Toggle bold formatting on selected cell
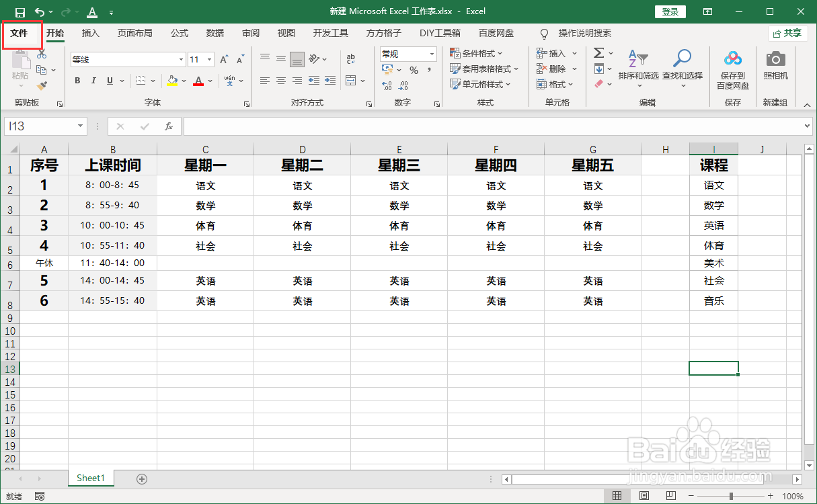Viewport: 817px width, 504px height. coord(77,80)
